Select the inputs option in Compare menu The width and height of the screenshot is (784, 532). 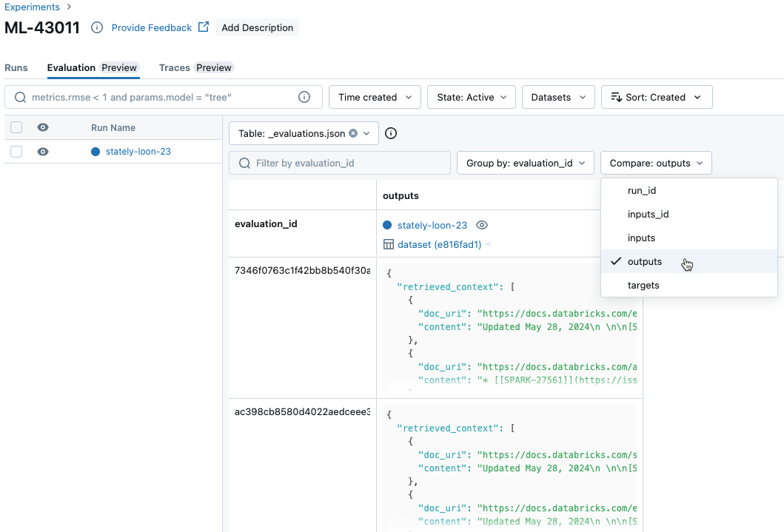(641, 238)
